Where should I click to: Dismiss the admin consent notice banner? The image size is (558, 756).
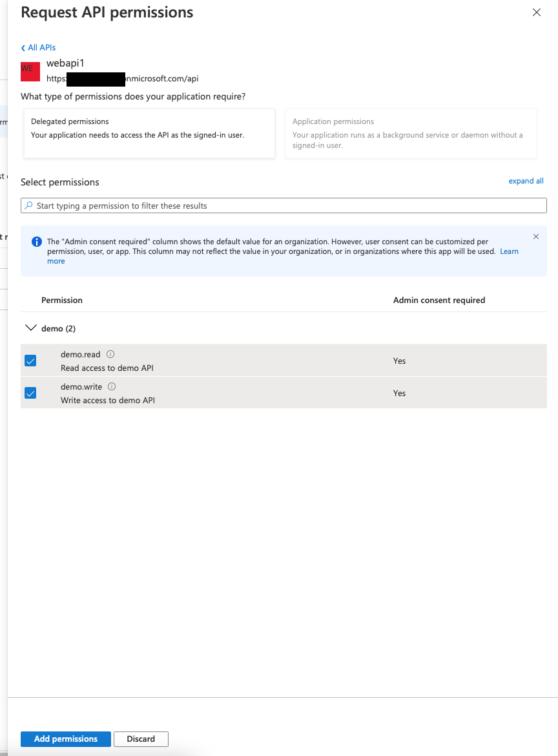point(536,236)
